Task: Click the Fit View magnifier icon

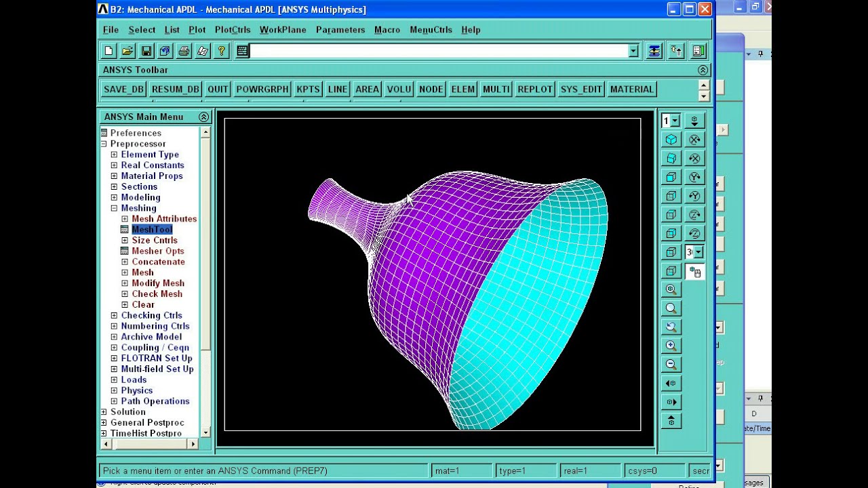Action: tap(671, 289)
